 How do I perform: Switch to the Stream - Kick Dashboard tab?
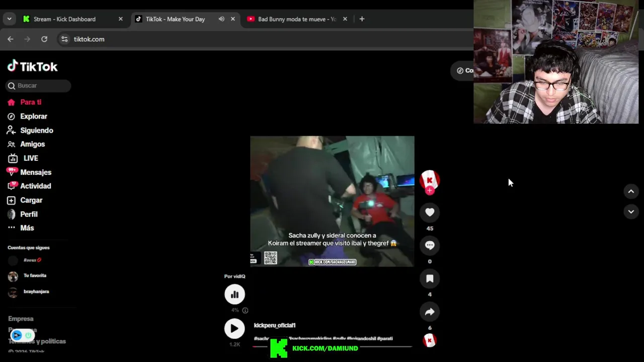tap(64, 19)
